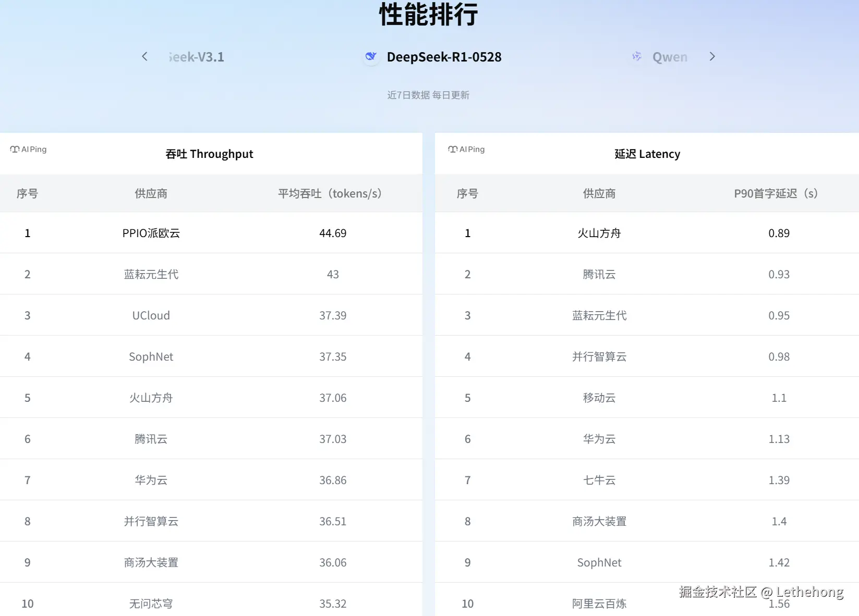Select 火山方舟 in Latency table
The width and height of the screenshot is (859, 616).
599,233
